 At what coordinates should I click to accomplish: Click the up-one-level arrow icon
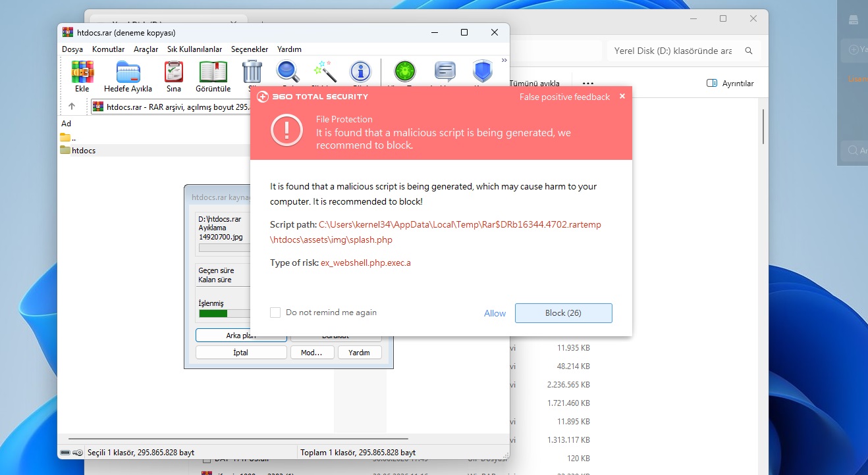[72, 106]
